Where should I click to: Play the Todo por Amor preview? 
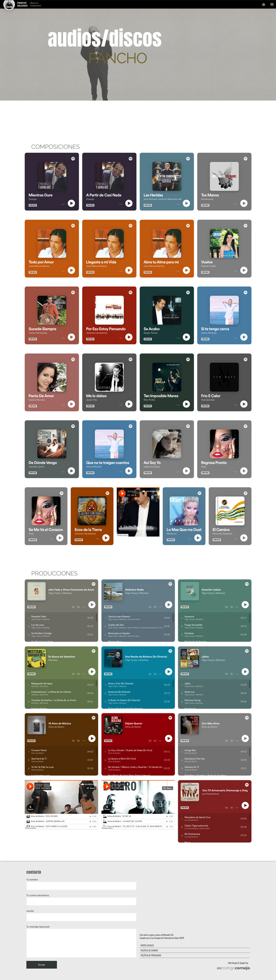pos(71,270)
